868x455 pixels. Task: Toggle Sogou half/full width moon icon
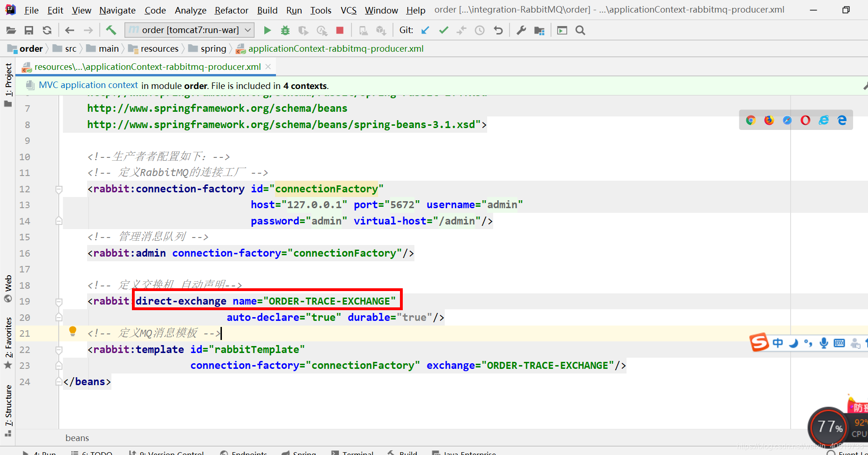793,343
